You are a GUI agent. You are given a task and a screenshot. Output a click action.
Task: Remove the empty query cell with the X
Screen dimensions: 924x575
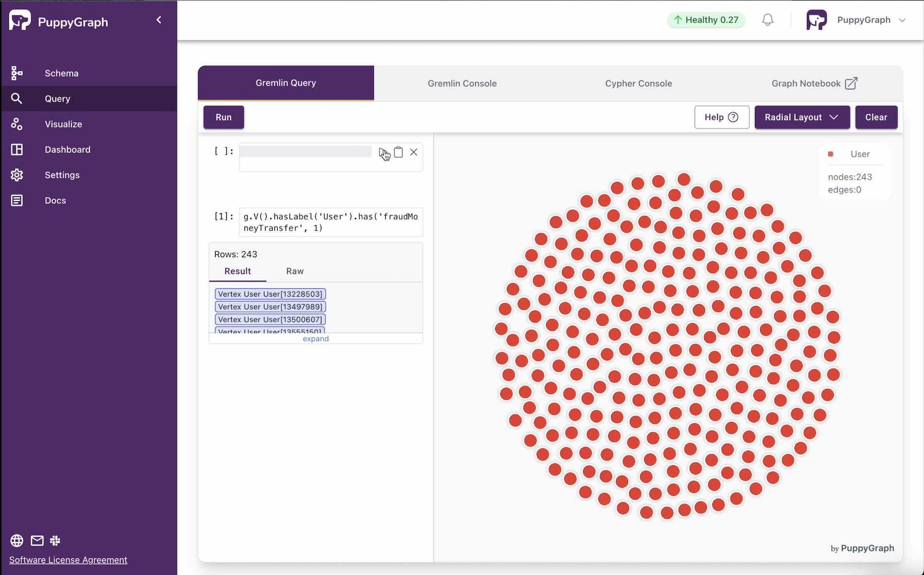coord(414,152)
